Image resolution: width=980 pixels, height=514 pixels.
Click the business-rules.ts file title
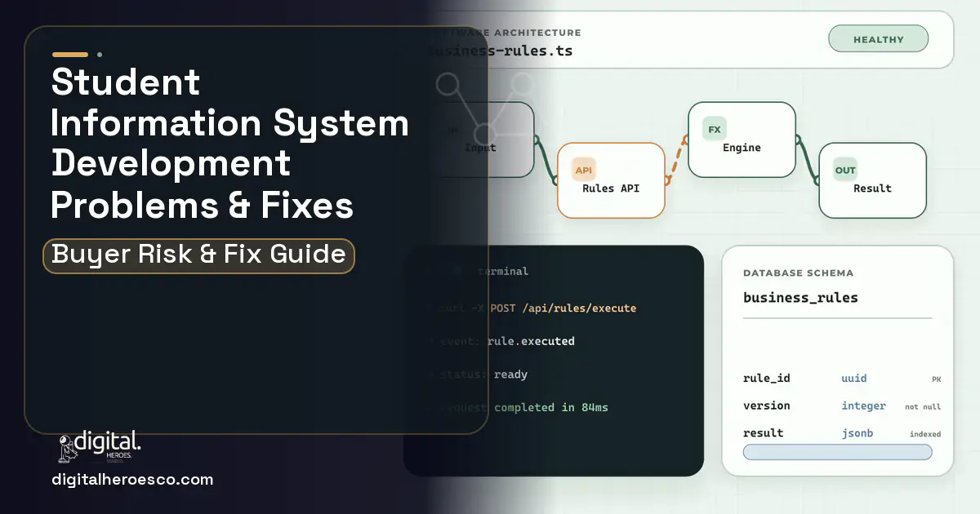pos(501,51)
